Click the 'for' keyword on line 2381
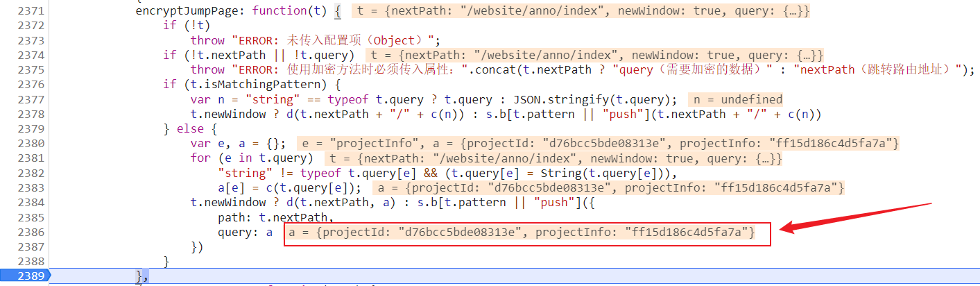The image size is (980, 286). [x=200, y=158]
